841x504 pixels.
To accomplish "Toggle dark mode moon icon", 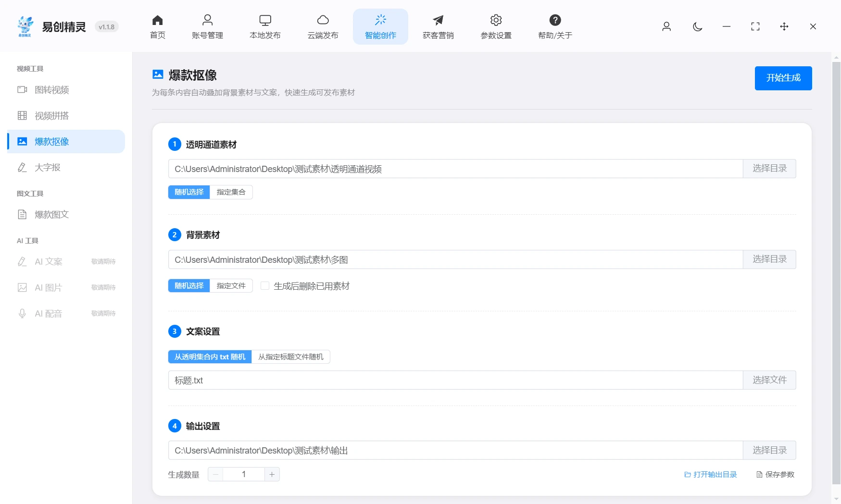I will click(698, 26).
